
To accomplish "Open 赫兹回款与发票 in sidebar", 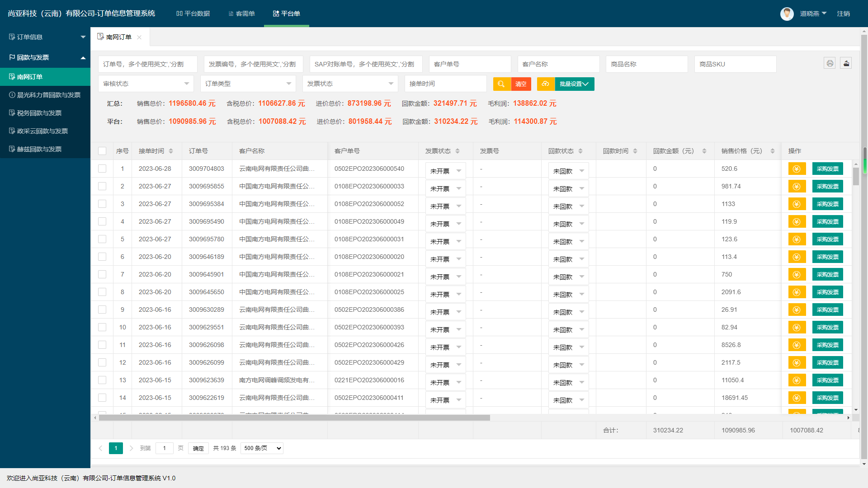I will click(x=45, y=149).
